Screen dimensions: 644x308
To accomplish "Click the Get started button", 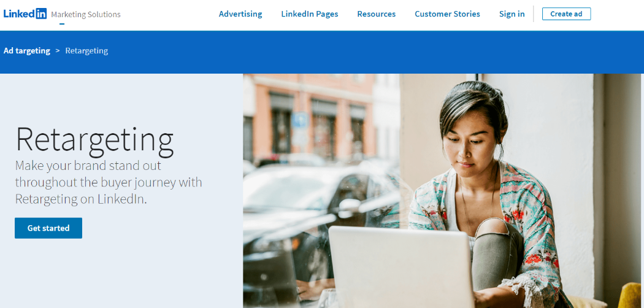I will (x=48, y=228).
